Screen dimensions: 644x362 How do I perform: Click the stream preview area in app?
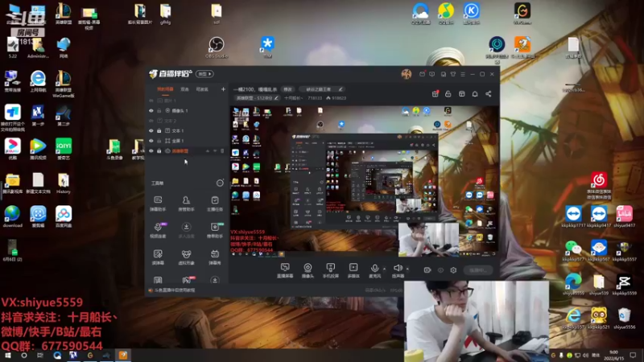click(365, 182)
